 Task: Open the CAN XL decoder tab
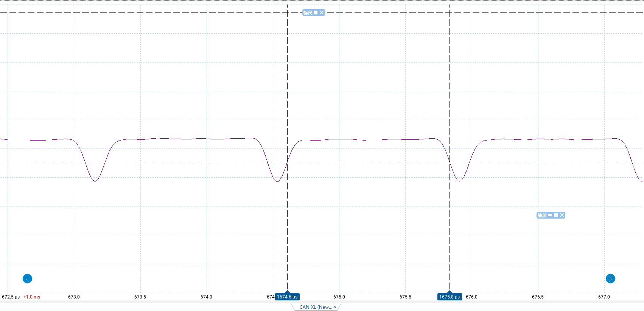[316, 307]
